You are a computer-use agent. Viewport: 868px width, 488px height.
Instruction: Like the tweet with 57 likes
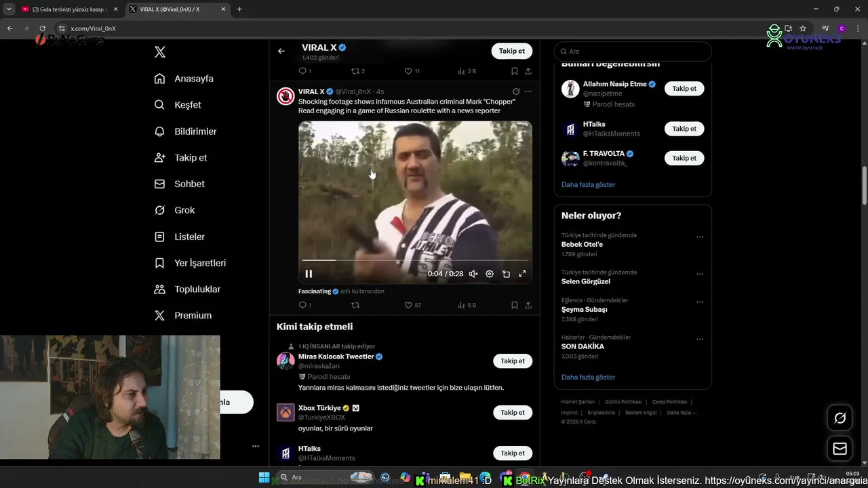(408, 305)
